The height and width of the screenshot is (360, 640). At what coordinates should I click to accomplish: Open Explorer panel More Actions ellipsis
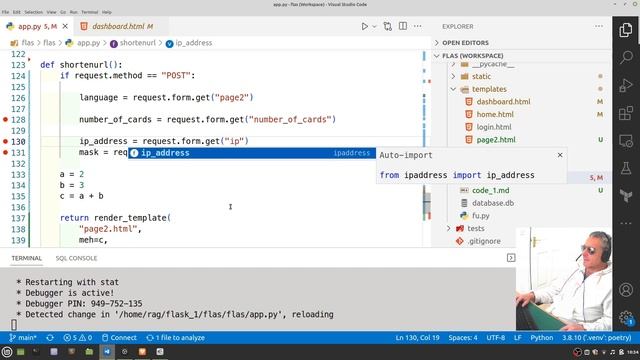(599, 26)
